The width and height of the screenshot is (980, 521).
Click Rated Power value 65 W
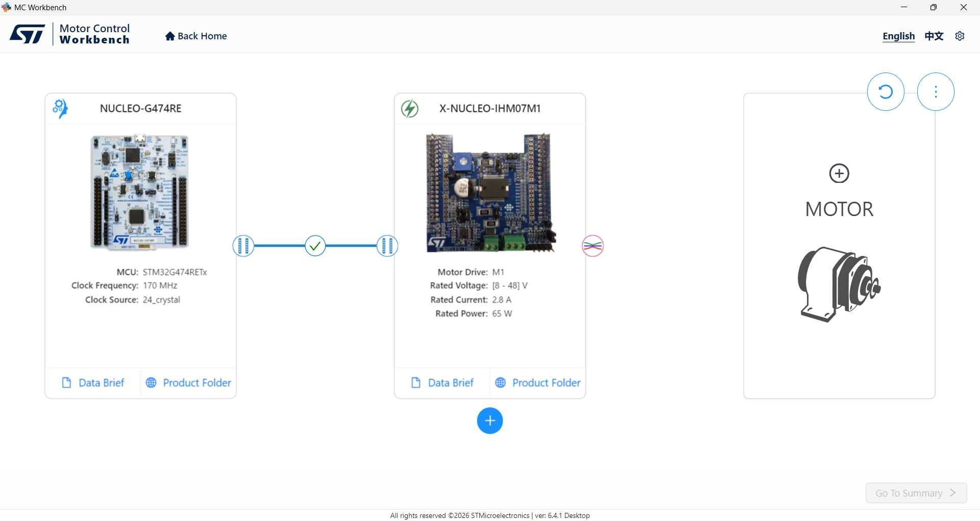pos(502,314)
